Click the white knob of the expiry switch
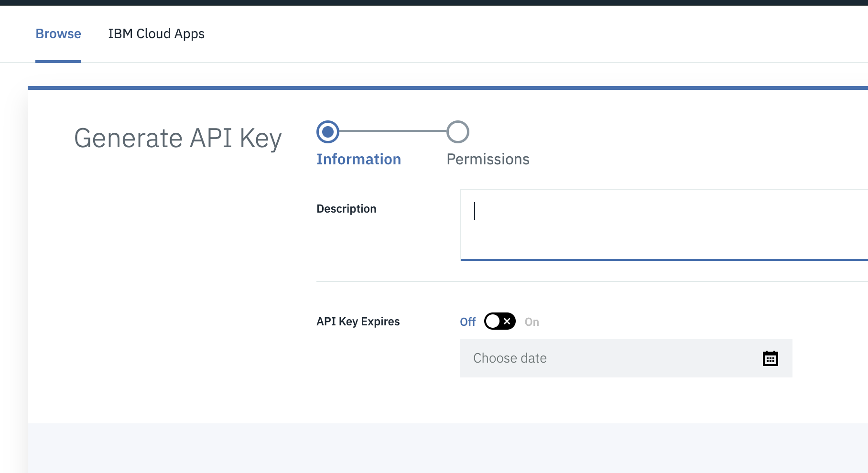This screenshot has width=868, height=473. (493, 321)
